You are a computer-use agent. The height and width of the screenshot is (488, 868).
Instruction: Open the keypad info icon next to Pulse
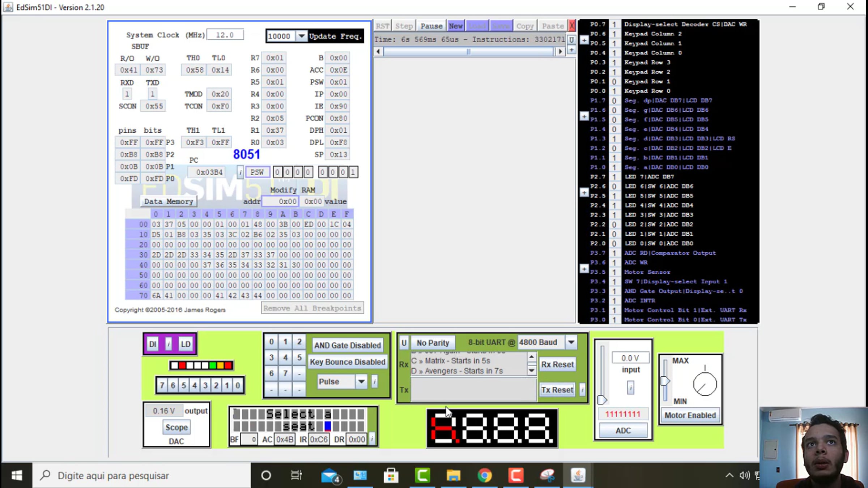click(x=375, y=381)
